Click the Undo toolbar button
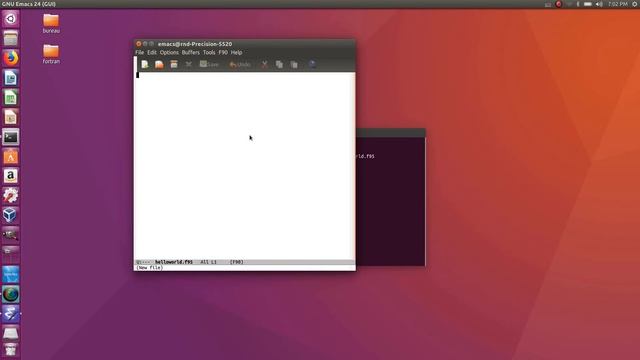Viewport: 640px width, 360px height. pyautogui.click(x=240, y=64)
